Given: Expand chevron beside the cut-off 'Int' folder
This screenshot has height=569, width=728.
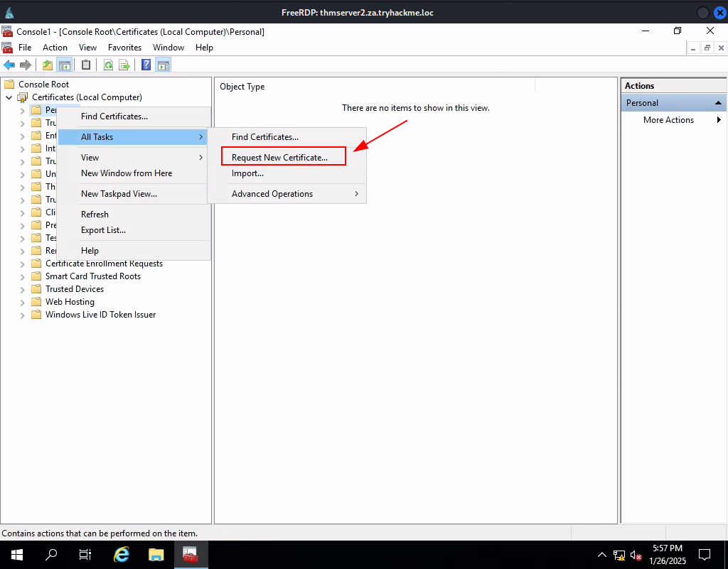Looking at the screenshot, I should (22, 149).
